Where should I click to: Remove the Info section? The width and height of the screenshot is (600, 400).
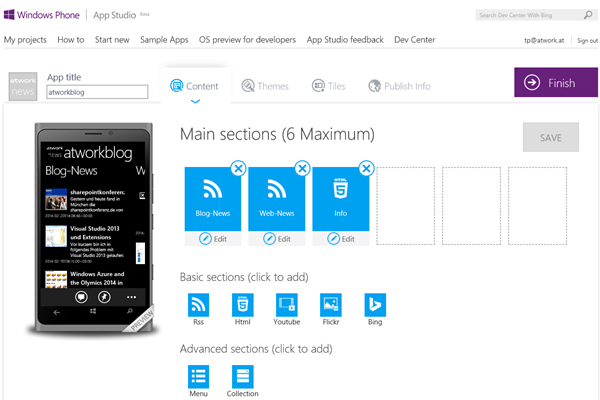(x=366, y=168)
